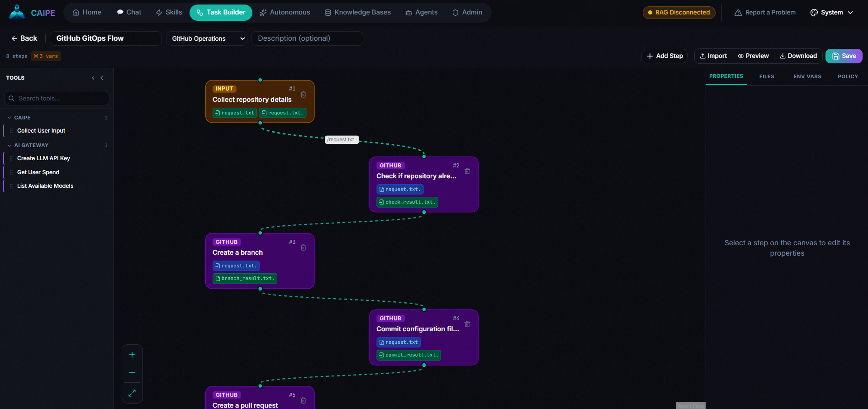Click the magnifier icon in the Tools search box
Viewport: 868px width, 409px height.
(11, 98)
